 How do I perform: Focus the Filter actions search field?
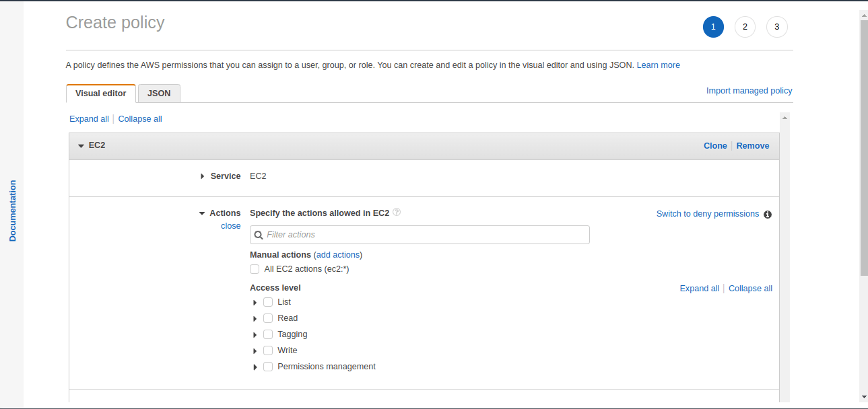(420, 235)
